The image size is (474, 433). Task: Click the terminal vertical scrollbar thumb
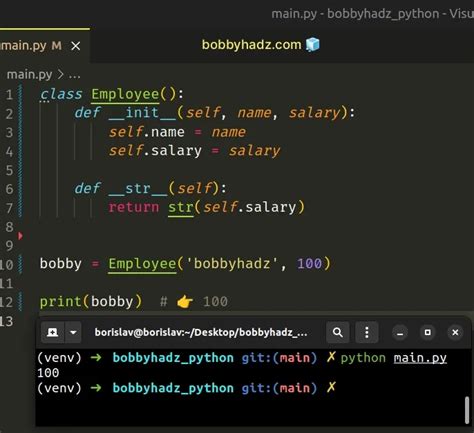pyautogui.click(x=467, y=410)
